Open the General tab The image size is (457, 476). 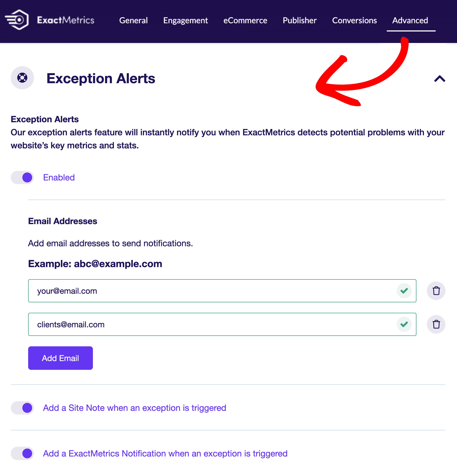point(133,20)
